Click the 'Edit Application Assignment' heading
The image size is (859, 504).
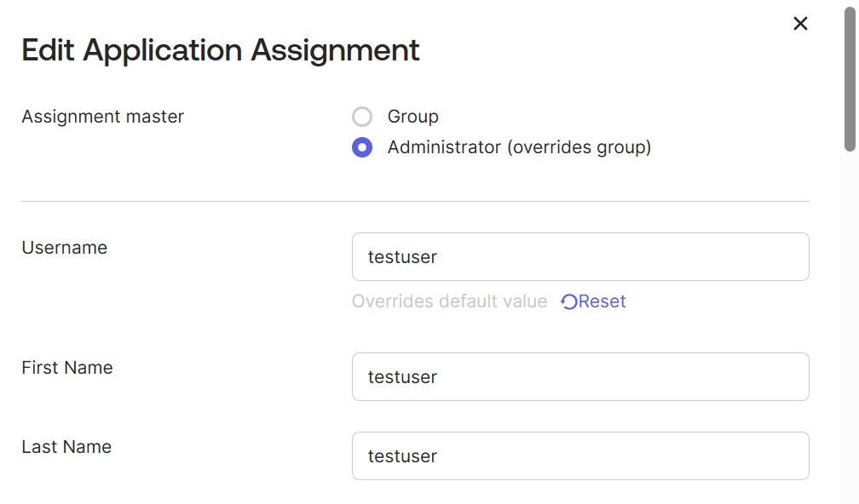(220, 50)
